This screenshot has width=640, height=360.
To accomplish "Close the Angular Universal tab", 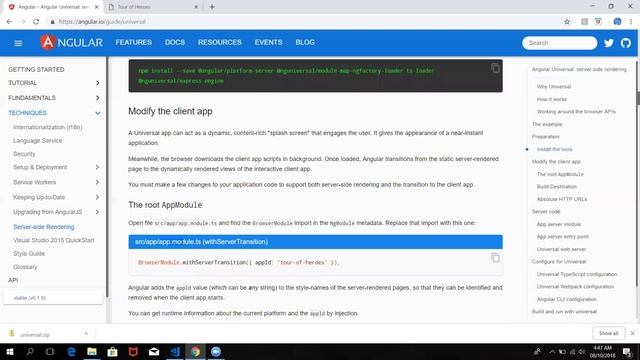I will coord(97,7).
